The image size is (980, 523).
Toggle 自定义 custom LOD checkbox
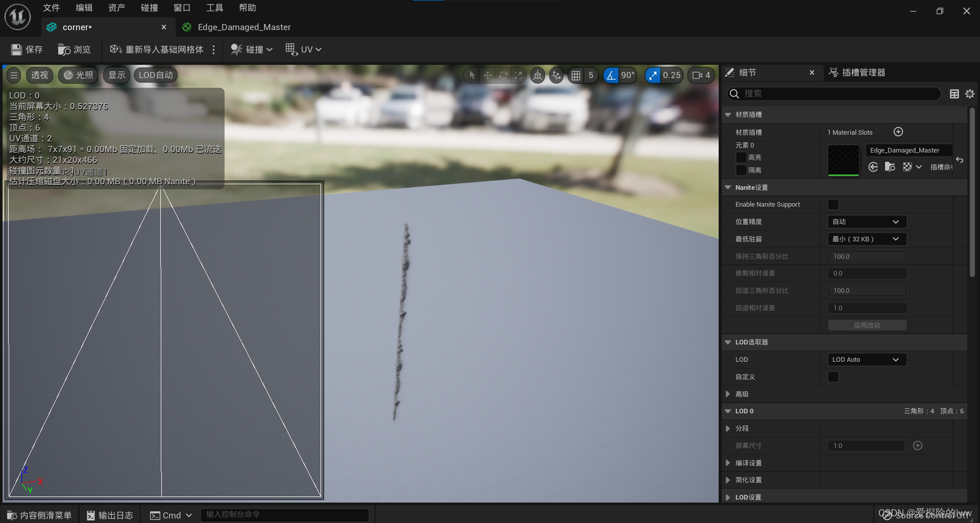tap(833, 377)
